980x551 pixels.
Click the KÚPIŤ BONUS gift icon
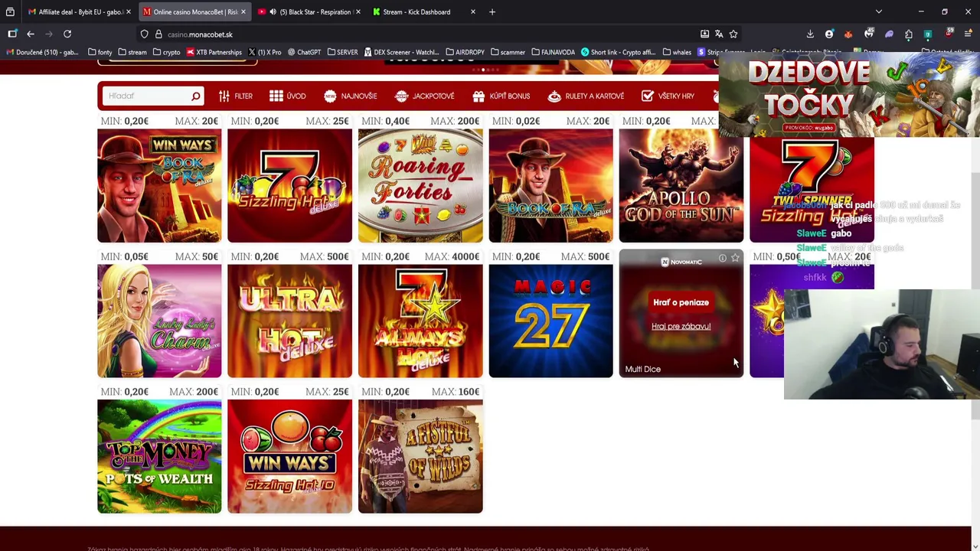coord(479,96)
